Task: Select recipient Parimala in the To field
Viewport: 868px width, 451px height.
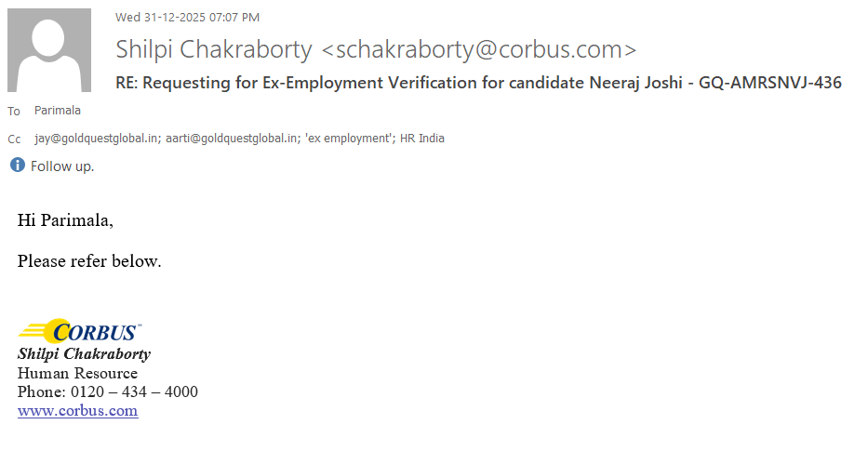Action: click(58, 111)
